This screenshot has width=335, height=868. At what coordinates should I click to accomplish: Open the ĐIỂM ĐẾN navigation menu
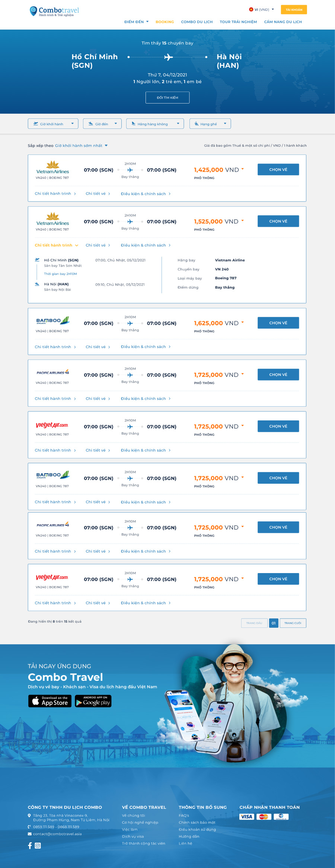click(x=136, y=22)
